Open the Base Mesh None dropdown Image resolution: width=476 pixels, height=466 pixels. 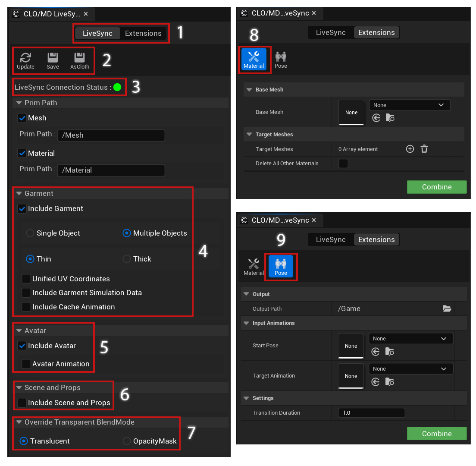[x=409, y=105]
